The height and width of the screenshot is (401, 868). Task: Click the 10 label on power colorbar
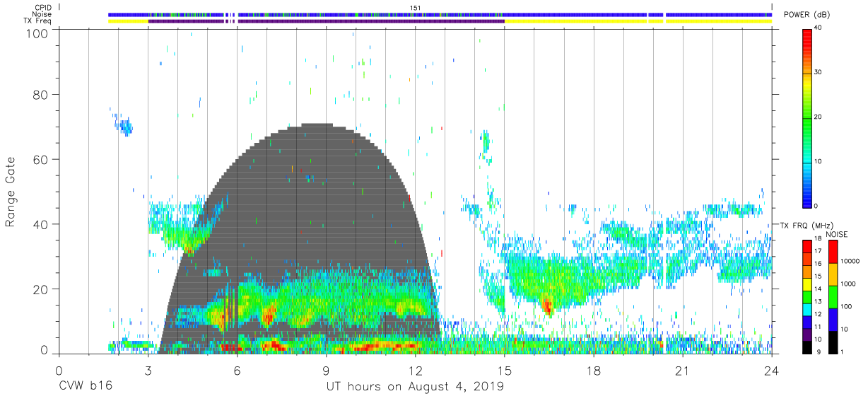click(819, 161)
